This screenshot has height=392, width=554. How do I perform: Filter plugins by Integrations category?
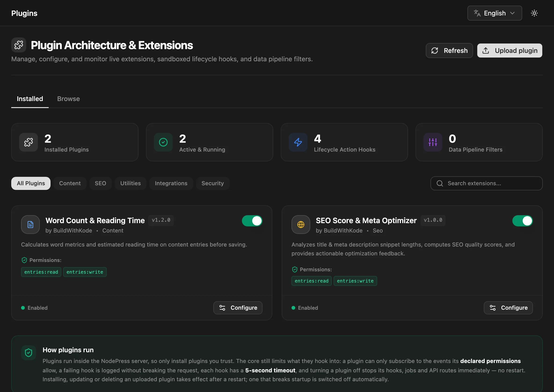point(171,183)
